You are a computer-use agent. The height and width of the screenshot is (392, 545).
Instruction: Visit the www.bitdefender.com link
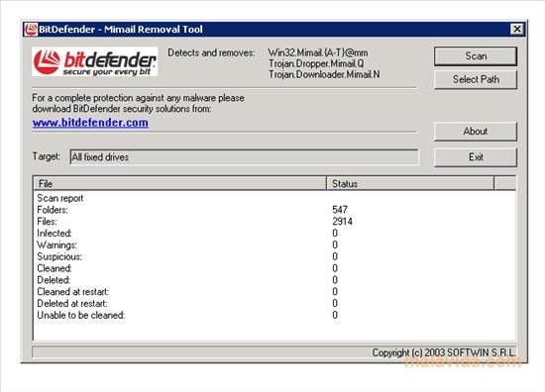coord(90,123)
